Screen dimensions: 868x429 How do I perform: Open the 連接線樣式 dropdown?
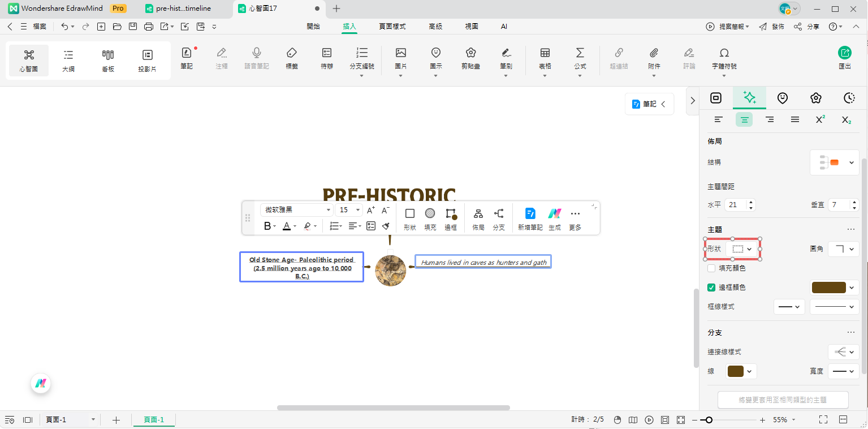click(x=844, y=352)
